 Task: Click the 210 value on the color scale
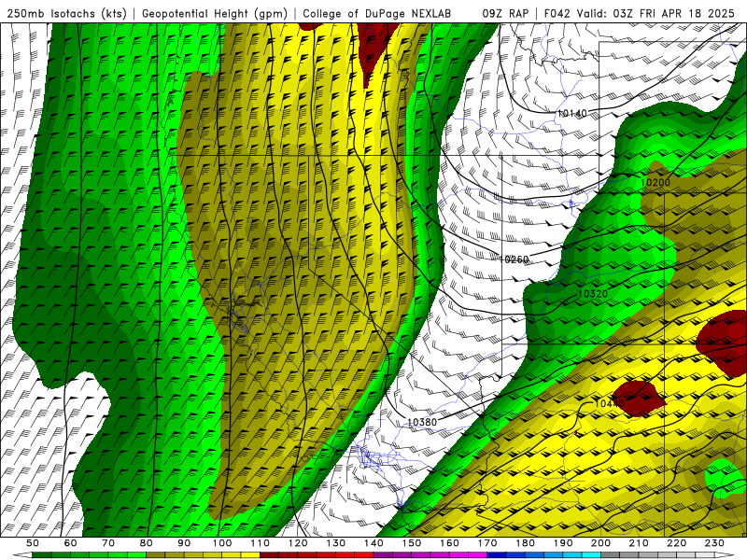click(x=639, y=543)
